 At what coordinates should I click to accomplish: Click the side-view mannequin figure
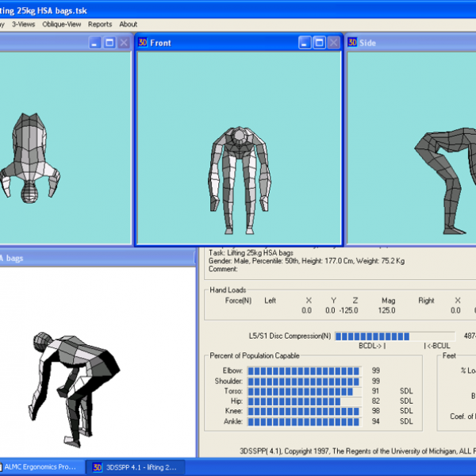pos(445,181)
